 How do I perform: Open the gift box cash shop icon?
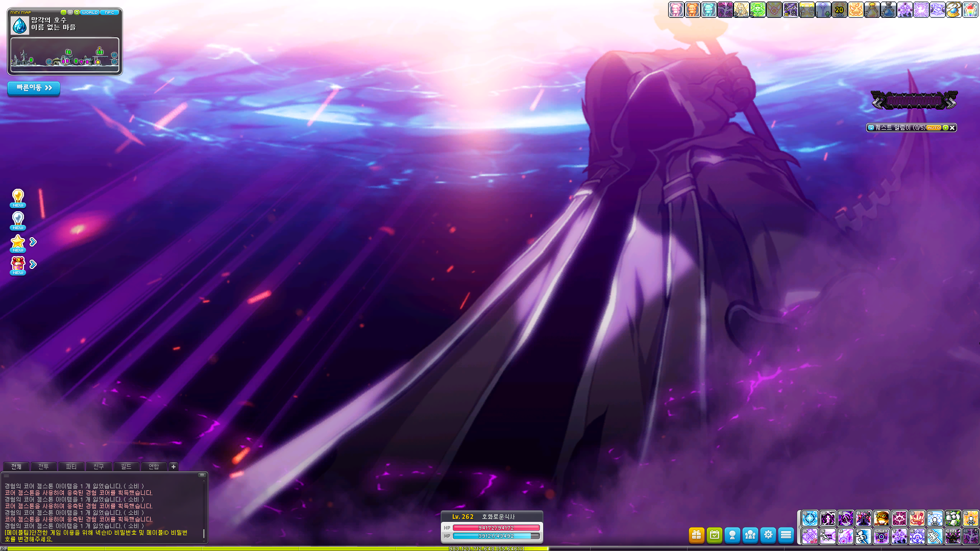pyautogui.click(x=697, y=535)
